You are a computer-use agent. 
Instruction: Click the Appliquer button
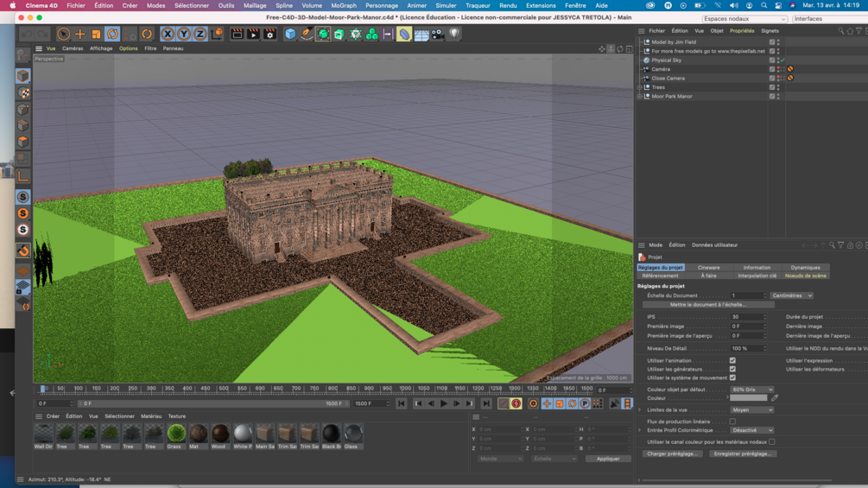point(608,459)
